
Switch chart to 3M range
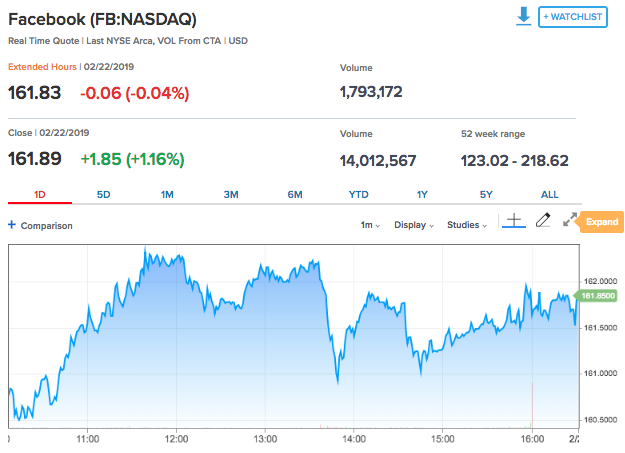pyautogui.click(x=231, y=194)
